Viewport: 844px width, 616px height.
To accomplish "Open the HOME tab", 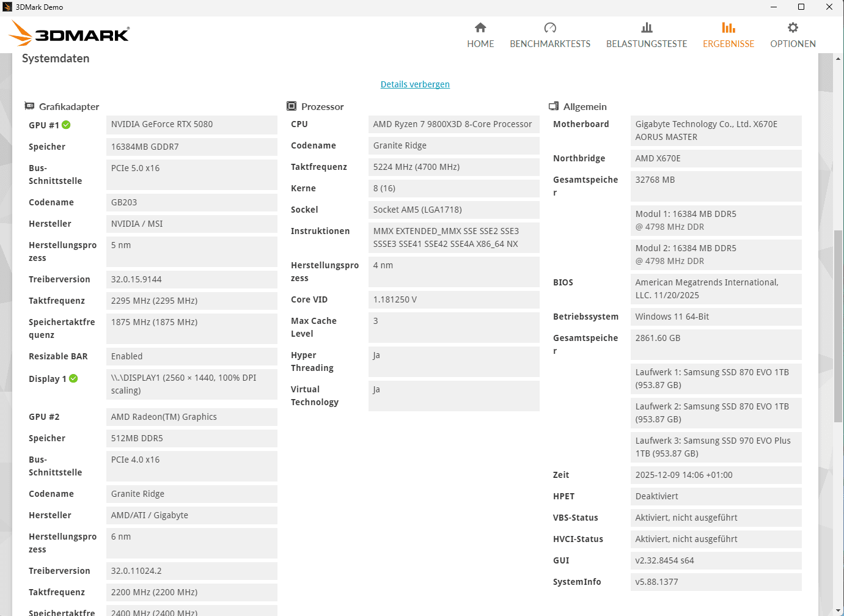I will (480, 35).
